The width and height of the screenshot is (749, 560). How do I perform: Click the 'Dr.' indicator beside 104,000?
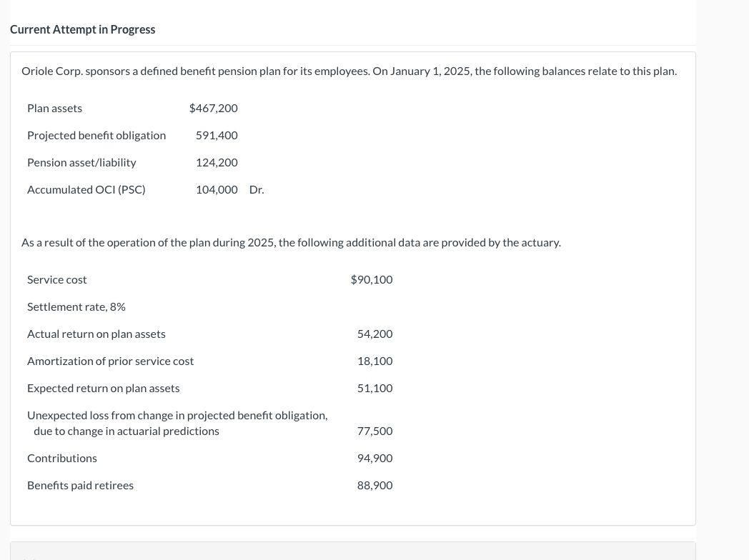[257, 189]
